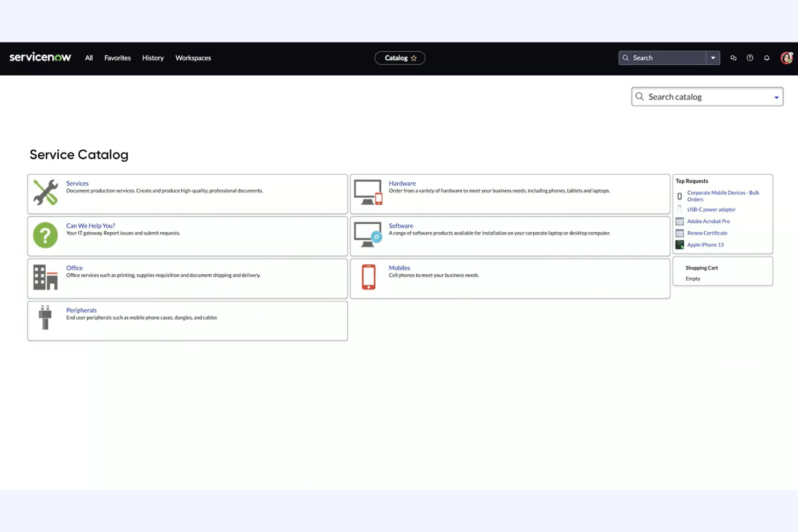Click the Hardware monitor icon

click(368, 192)
